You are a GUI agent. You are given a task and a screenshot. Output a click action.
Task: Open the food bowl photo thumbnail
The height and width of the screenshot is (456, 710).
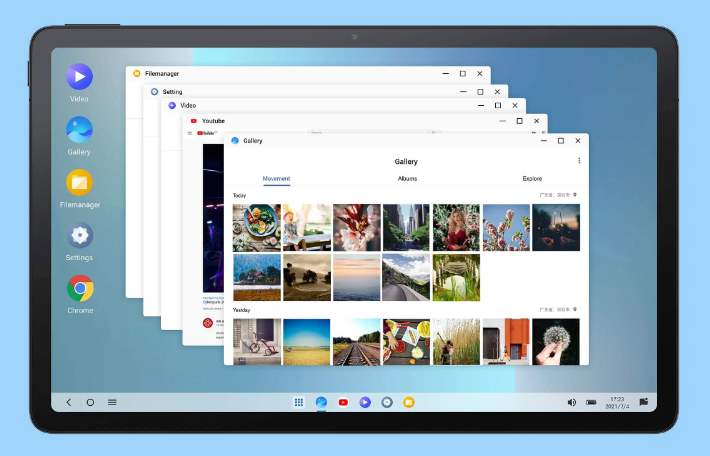click(256, 227)
